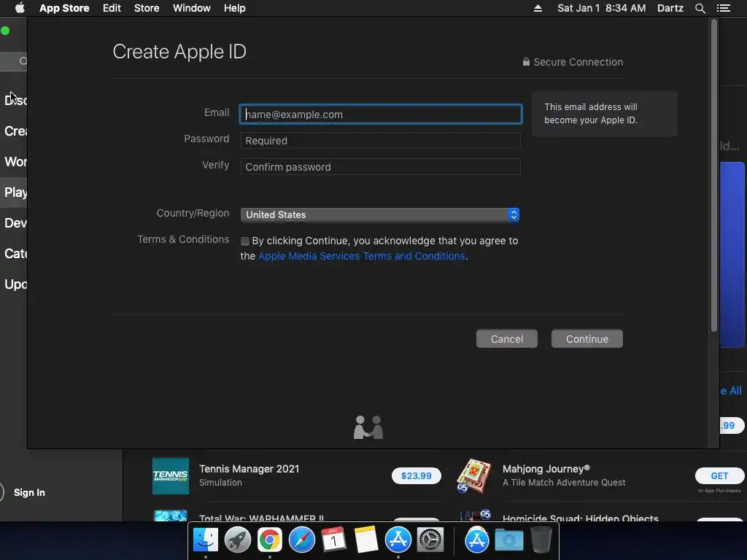Open the Edit menu
The height and width of the screenshot is (560, 747).
point(112,8)
